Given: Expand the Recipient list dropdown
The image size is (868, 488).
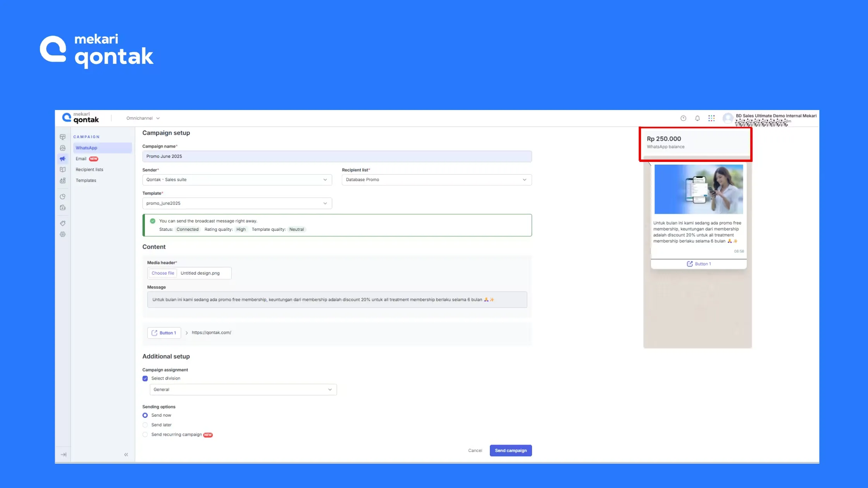Looking at the screenshot, I should (x=436, y=180).
